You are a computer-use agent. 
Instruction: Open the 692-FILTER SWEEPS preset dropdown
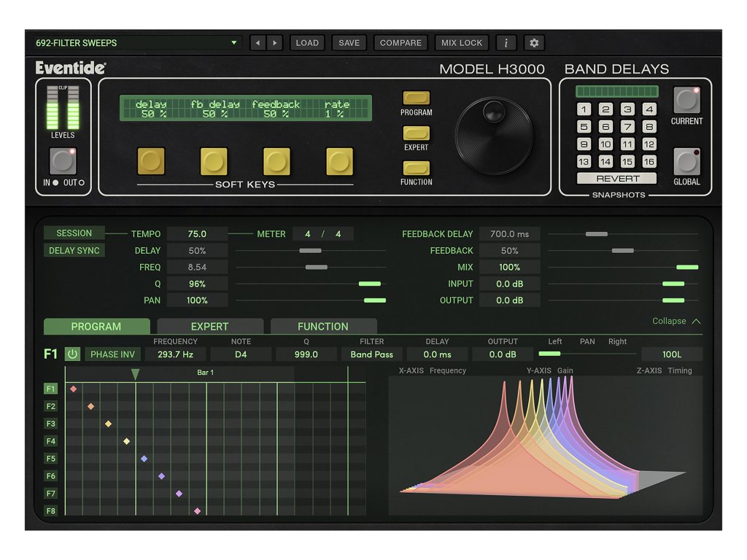point(137,43)
